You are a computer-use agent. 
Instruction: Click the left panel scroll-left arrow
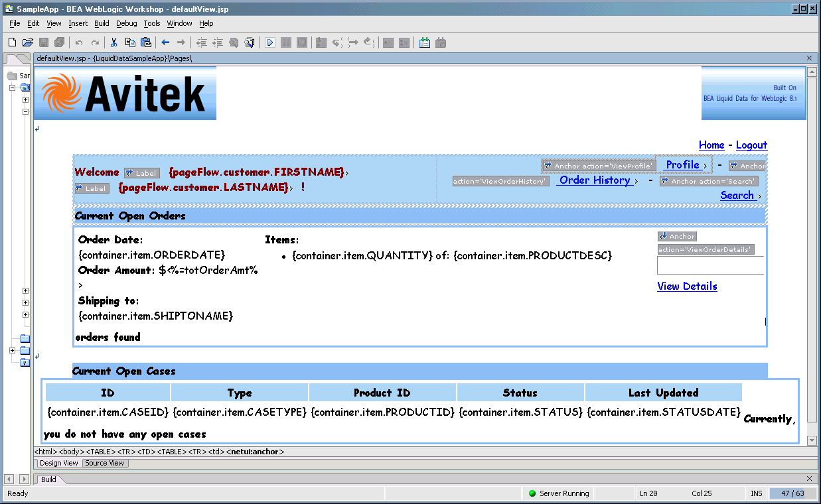click(x=9, y=479)
